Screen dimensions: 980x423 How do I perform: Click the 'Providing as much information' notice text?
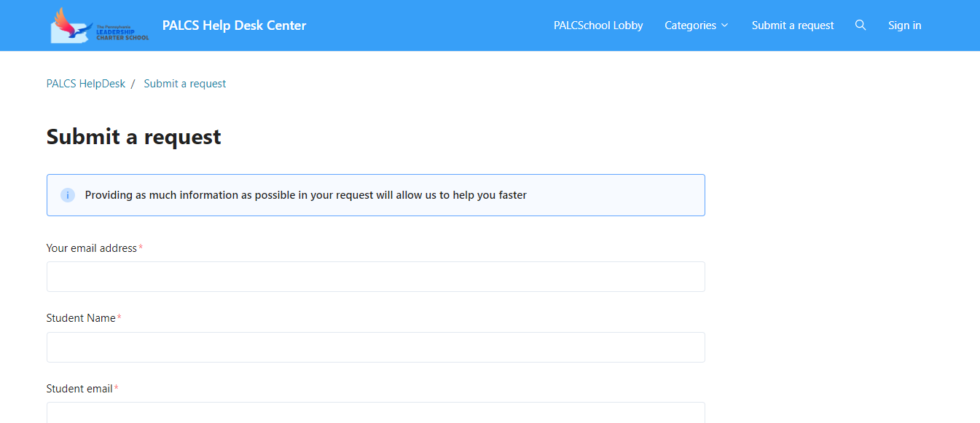pyautogui.click(x=306, y=195)
